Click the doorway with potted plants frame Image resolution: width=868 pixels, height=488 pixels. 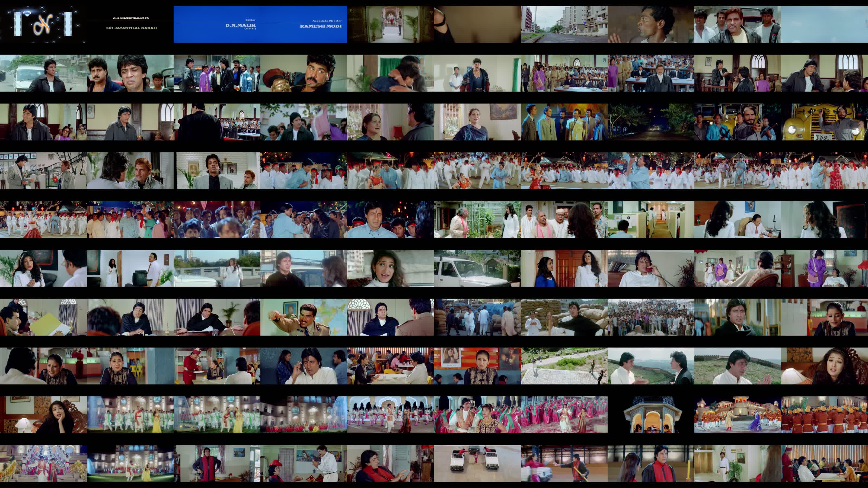(x=391, y=24)
